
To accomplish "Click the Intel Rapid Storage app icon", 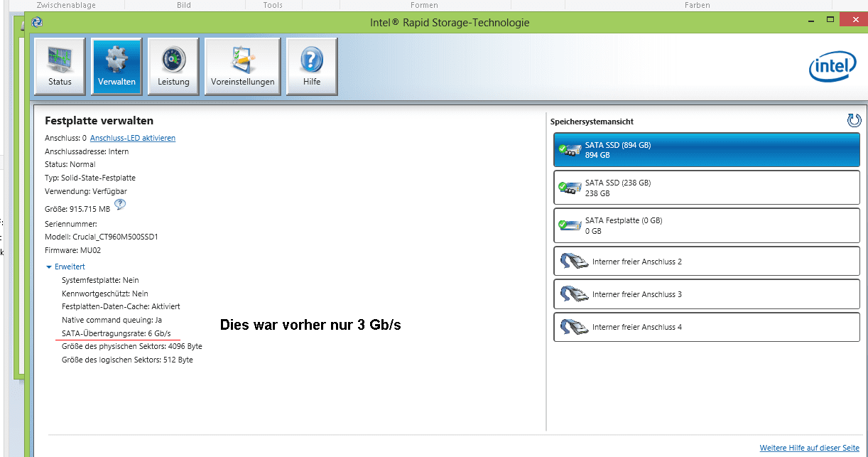I will [37, 22].
